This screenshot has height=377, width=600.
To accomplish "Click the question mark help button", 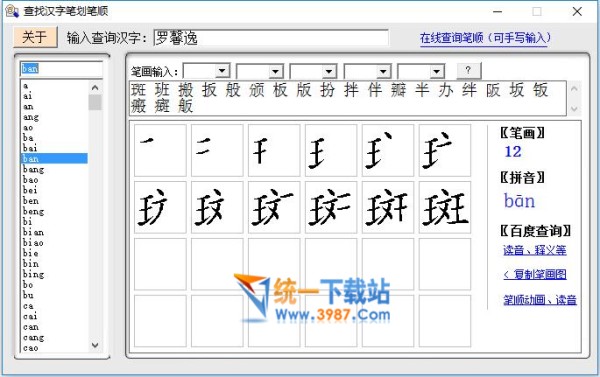I will tap(469, 70).
